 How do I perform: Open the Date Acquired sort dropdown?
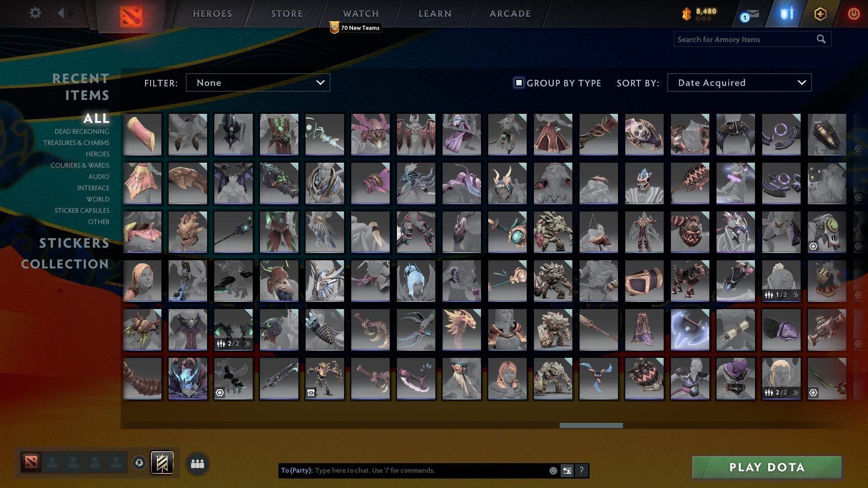[739, 83]
